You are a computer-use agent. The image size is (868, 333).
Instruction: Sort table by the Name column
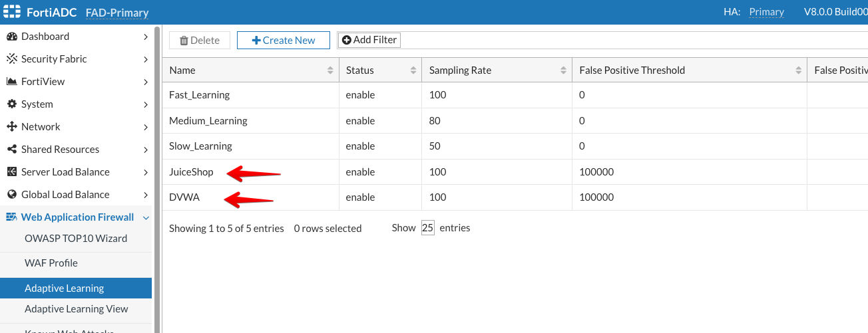click(x=330, y=70)
